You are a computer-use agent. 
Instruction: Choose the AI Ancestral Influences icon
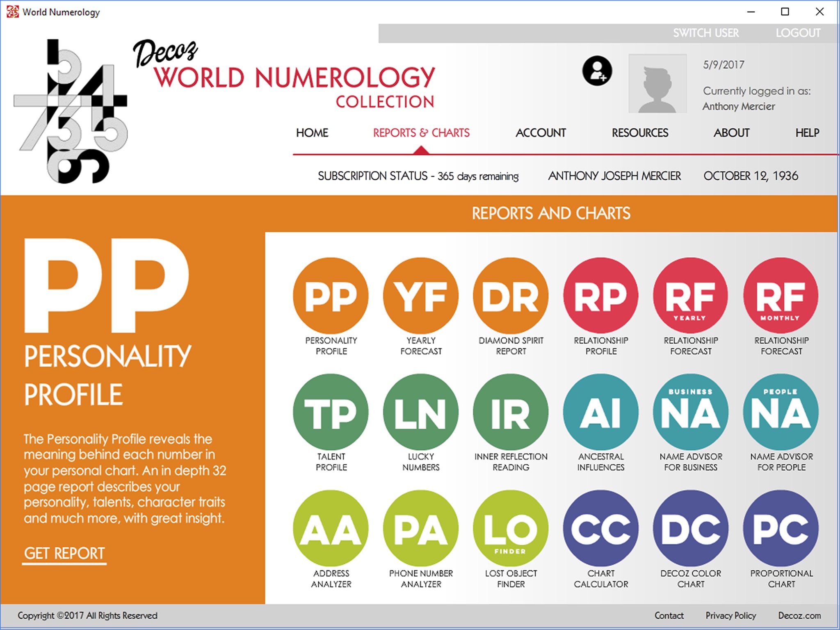(601, 412)
